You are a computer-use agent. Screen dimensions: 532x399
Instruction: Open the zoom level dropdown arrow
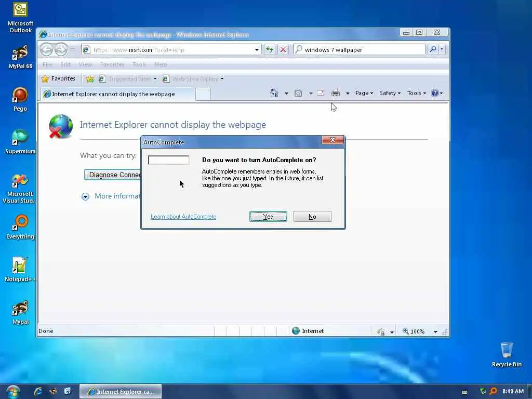tap(435, 331)
